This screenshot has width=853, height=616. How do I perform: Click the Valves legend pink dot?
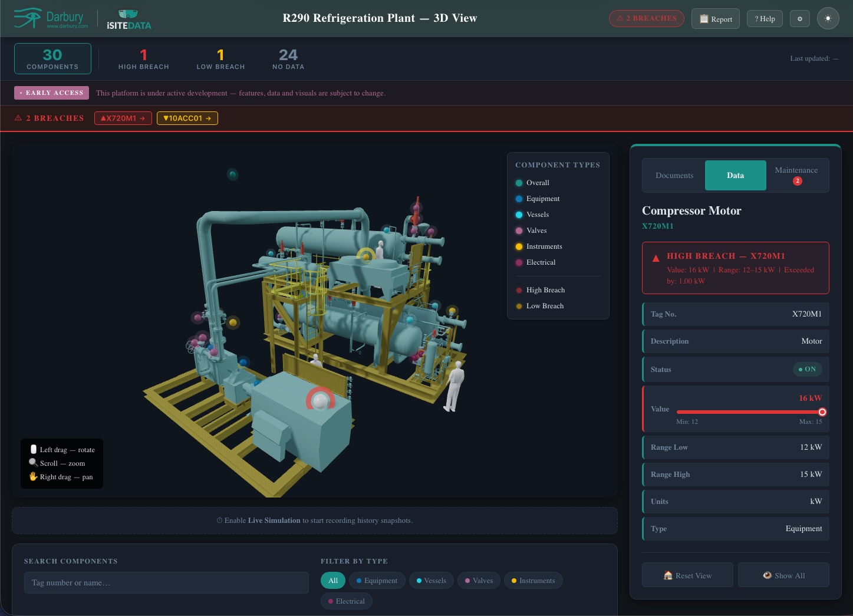click(x=519, y=230)
